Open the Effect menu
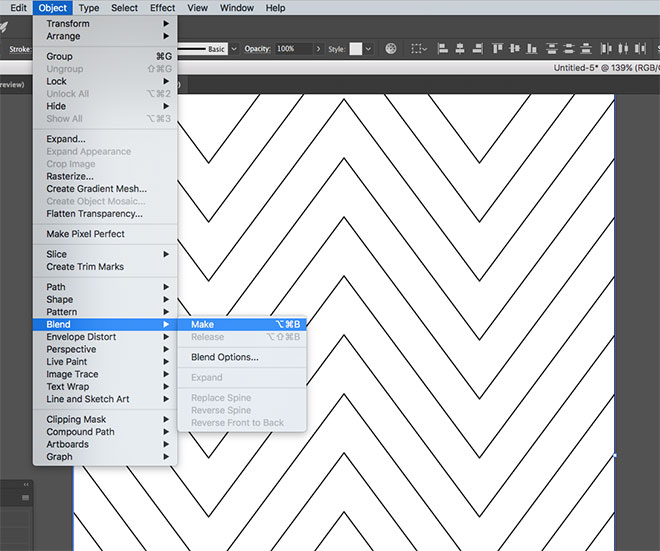The height and width of the screenshot is (551, 660). click(x=162, y=8)
